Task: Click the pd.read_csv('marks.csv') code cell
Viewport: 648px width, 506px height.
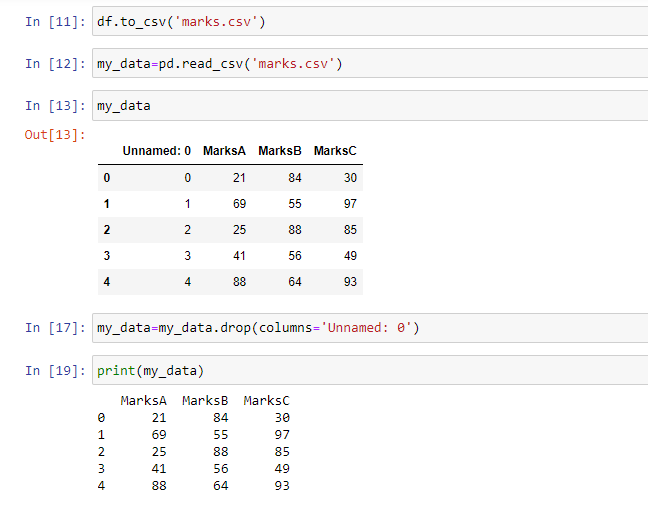Action: pyautogui.click(x=370, y=63)
